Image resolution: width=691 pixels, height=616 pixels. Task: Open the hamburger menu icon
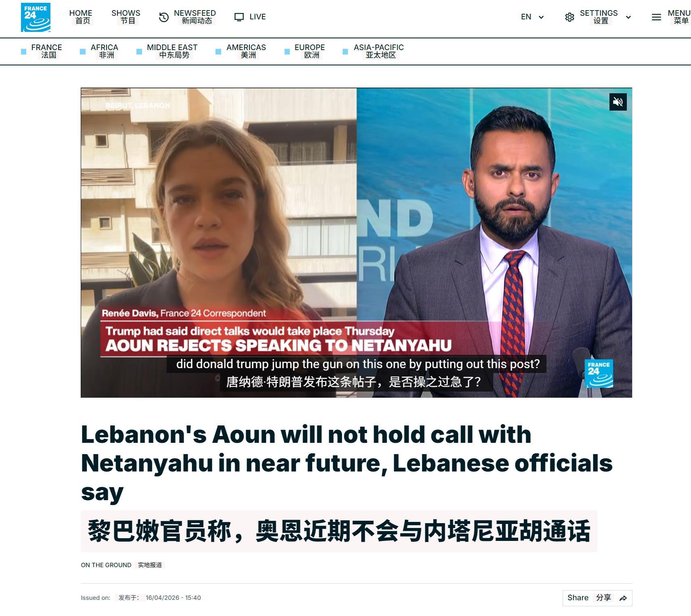click(x=656, y=17)
